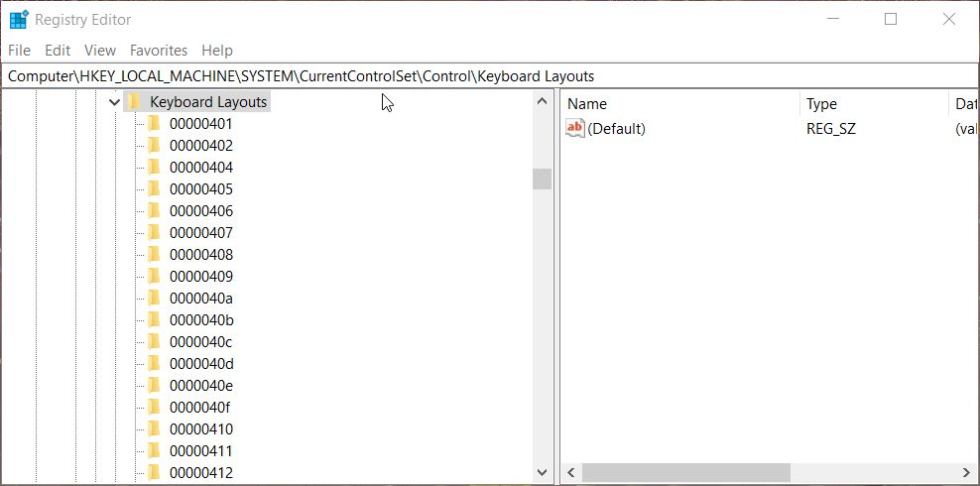Select the 00000412 key
Viewport: 980px width, 486px height.
click(200, 473)
